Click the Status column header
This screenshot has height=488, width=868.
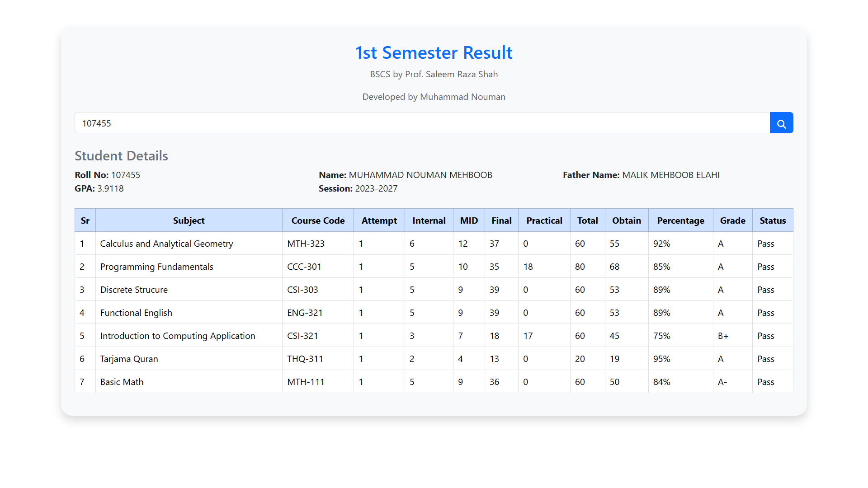(x=773, y=221)
